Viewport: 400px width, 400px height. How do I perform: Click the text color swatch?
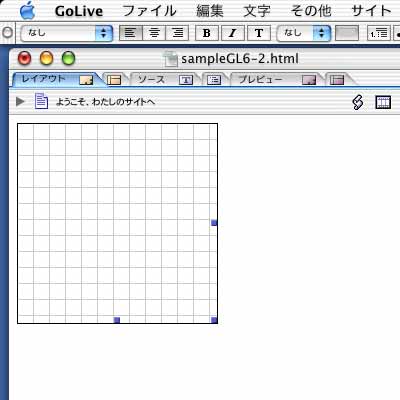347,33
